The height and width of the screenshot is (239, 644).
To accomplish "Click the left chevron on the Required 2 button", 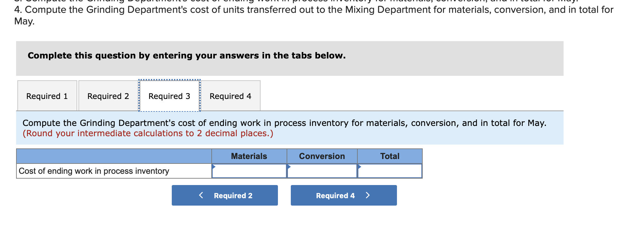I will (x=200, y=195).
